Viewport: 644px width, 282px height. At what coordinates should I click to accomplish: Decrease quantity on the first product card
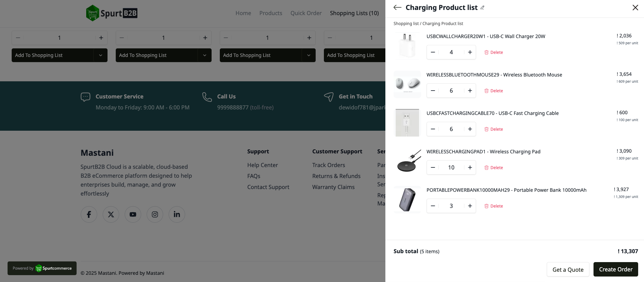point(18,38)
